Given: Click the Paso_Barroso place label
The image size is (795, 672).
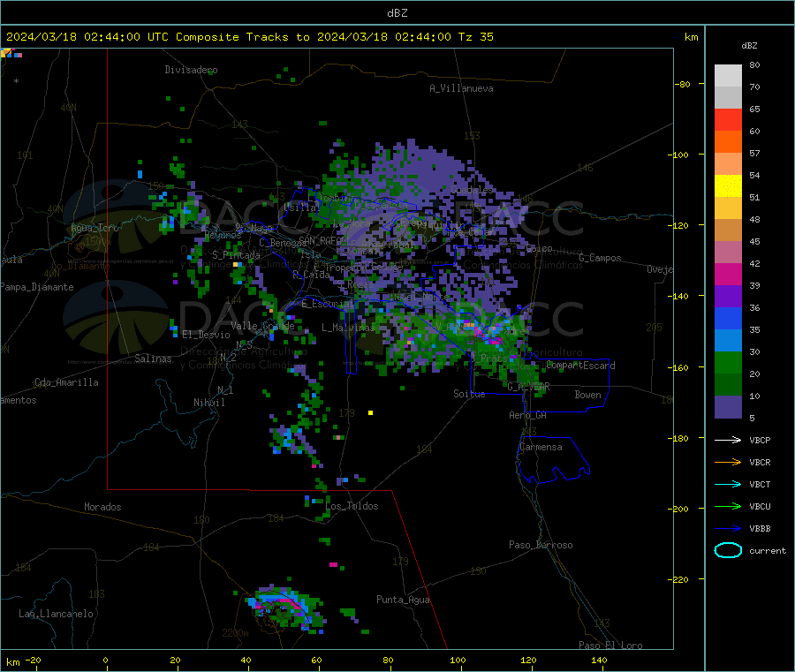Looking at the screenshot, I should [541, 545].
